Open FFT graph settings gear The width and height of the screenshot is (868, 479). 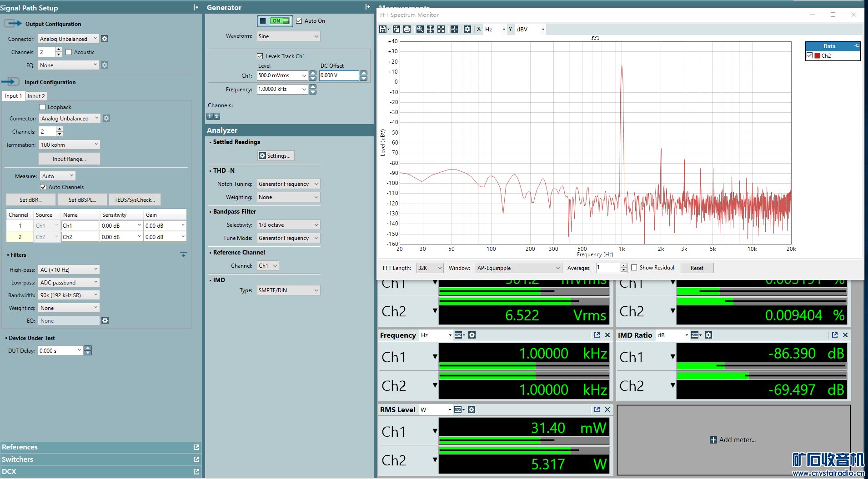click(x=467, y=29)
